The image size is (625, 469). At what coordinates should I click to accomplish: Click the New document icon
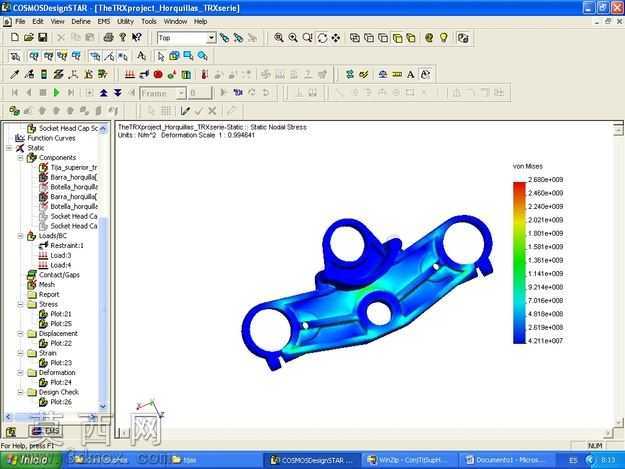pyautogui.click(x=15, y=38)
